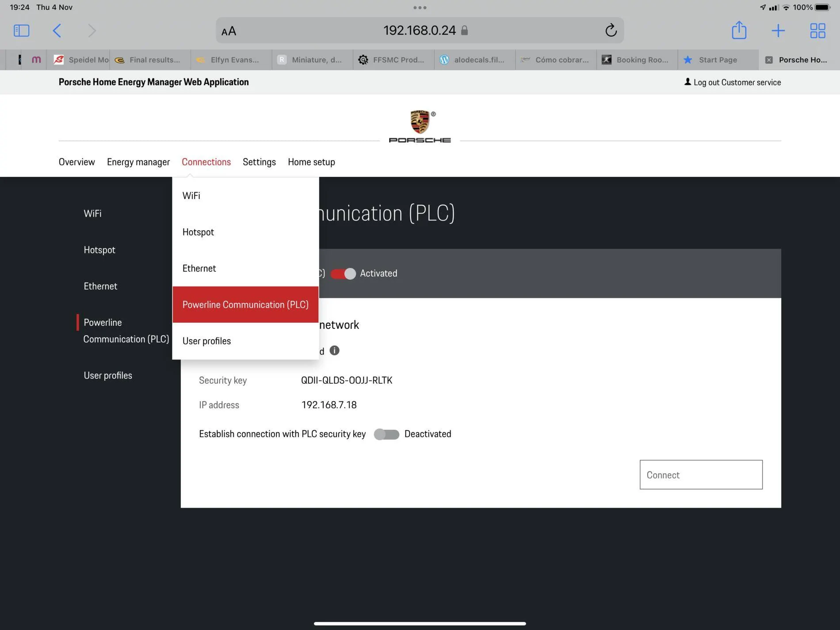Switch to the Final results... tab

click(150, 60)
